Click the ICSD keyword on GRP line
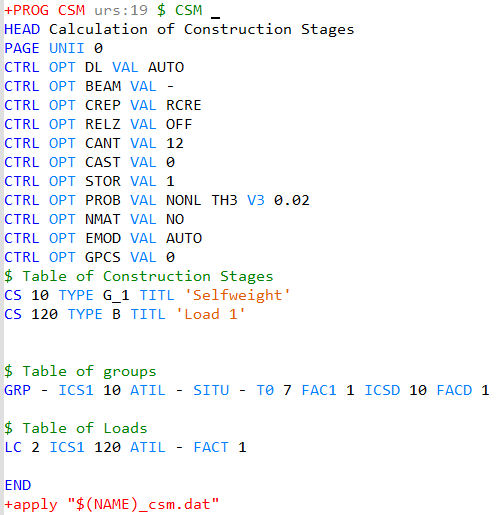Image resolution: width=500 pixels, height=515 pixels. point(382,390)
